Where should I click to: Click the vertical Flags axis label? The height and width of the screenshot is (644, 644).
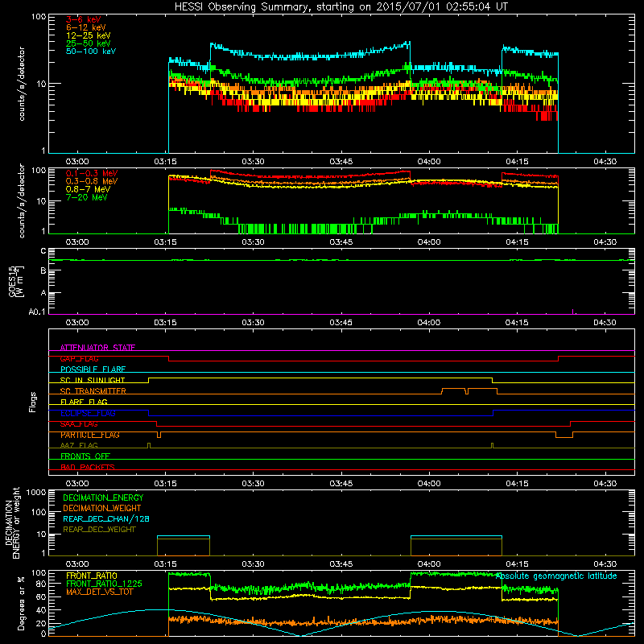click(33, 402)
